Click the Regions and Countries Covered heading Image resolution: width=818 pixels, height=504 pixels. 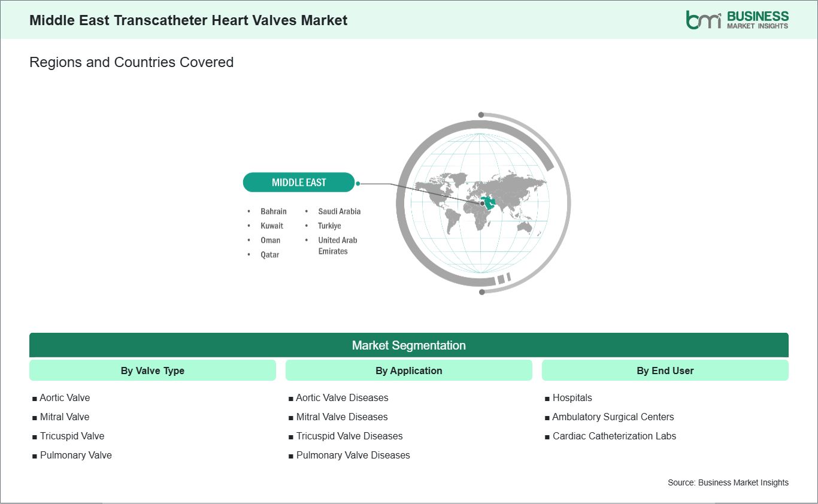[131, 62]
